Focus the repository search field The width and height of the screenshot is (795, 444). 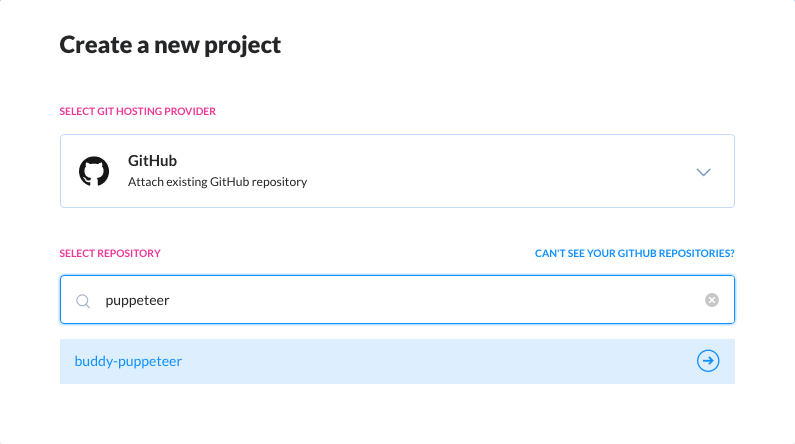tap(397, 300)
